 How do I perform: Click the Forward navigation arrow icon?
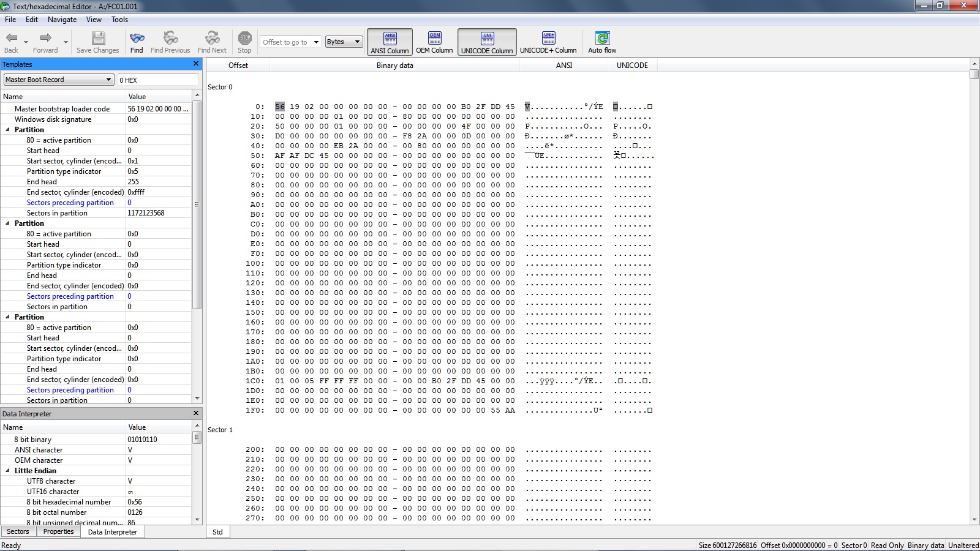(x=45, y=38)
